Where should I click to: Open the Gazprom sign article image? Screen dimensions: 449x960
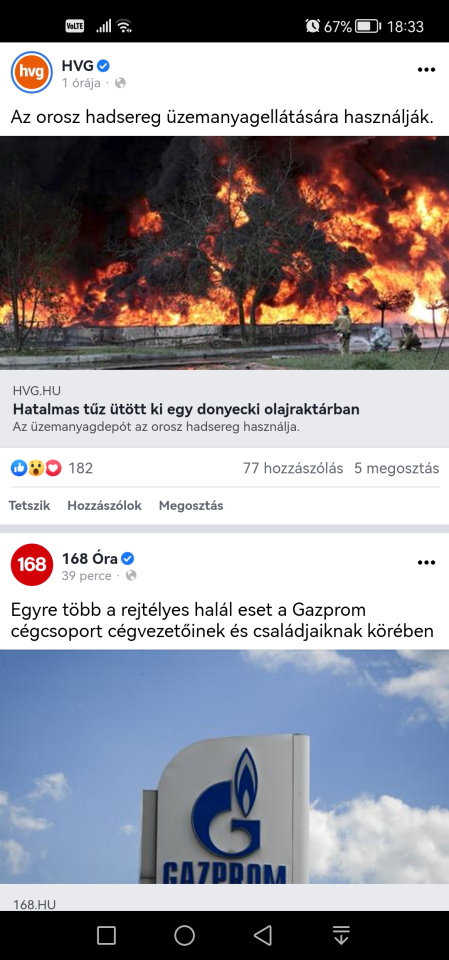[224, 766]
